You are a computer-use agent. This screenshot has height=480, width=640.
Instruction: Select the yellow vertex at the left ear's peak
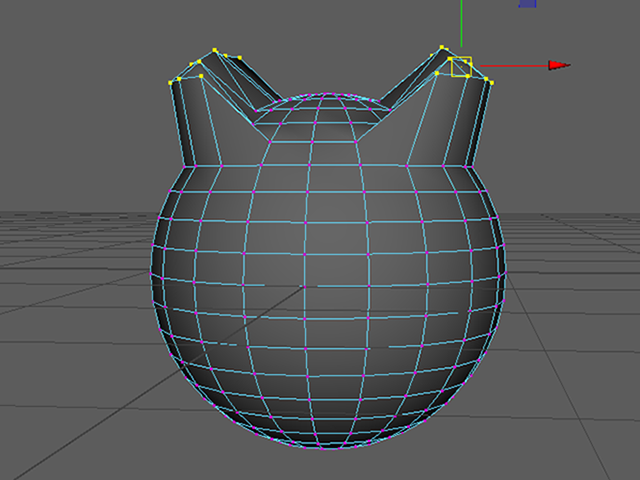(x=215, y=50)
